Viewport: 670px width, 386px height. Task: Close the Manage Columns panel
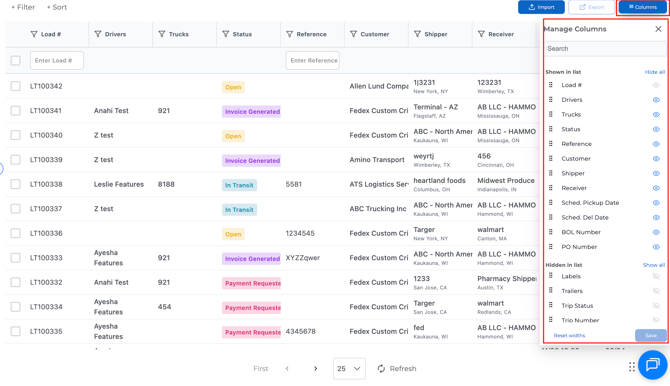click(658, 29)
